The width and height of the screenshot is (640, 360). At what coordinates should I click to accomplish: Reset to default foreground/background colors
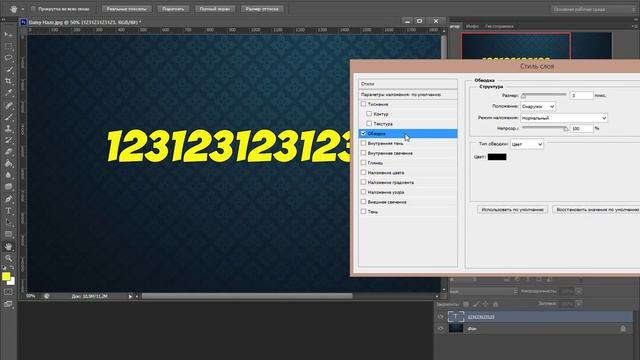click(4, 268)
